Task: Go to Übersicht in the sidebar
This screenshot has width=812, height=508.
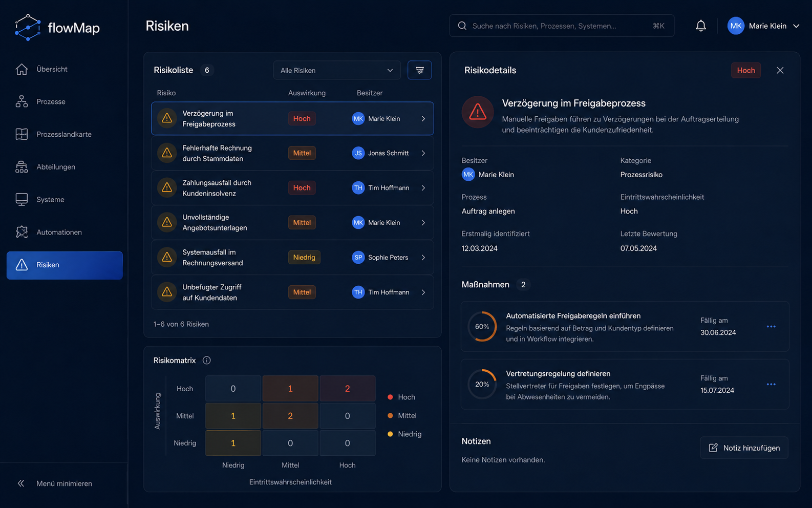Action: tap(65, 69)
